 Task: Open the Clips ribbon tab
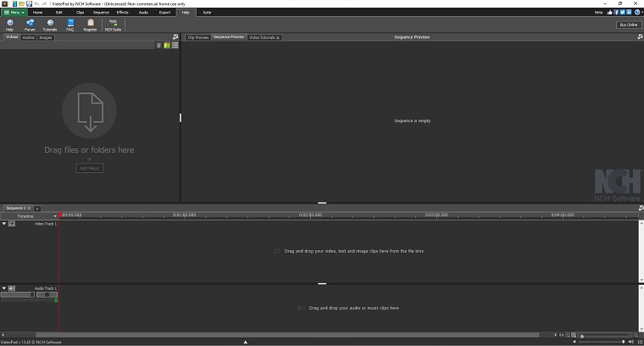(80, 13)
